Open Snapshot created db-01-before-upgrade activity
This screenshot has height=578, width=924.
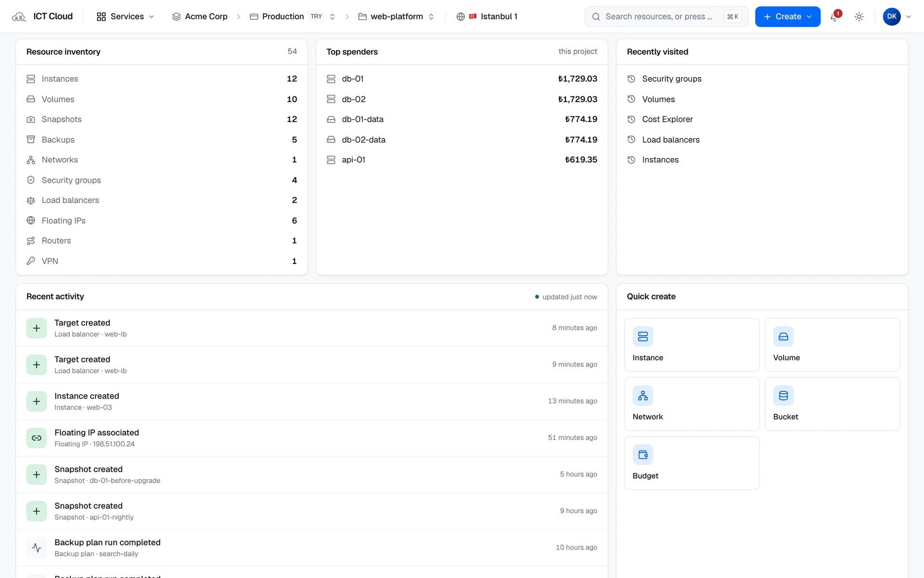pyautogui.click(x=312, y=474)
